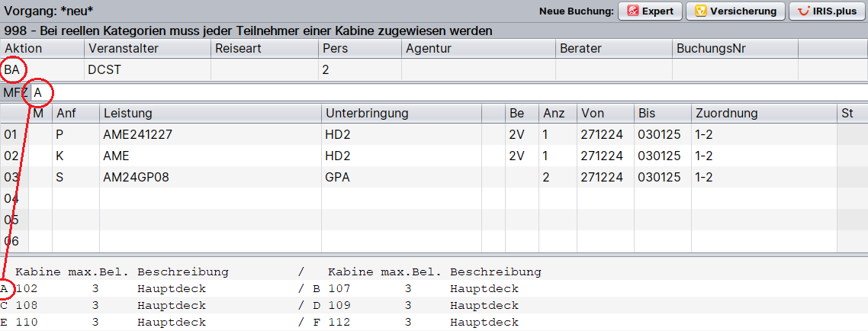868x331 pixels.
Task: Click the Aktion field containing BA
Action: point(42,69)
